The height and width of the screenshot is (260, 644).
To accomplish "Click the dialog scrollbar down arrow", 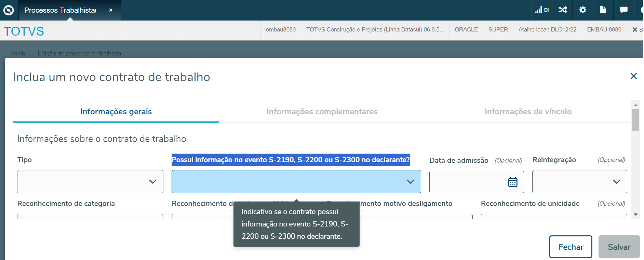I will (x=635, y=214).
